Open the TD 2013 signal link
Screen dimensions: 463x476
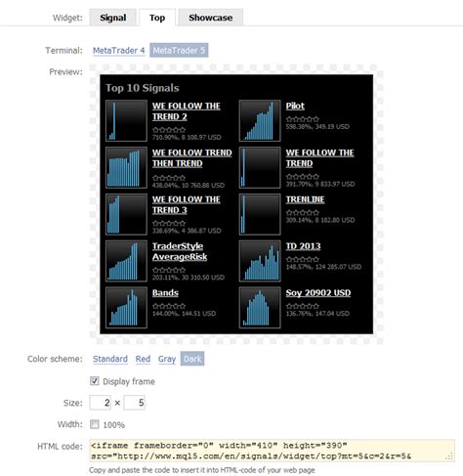click(x=303, y=246)
